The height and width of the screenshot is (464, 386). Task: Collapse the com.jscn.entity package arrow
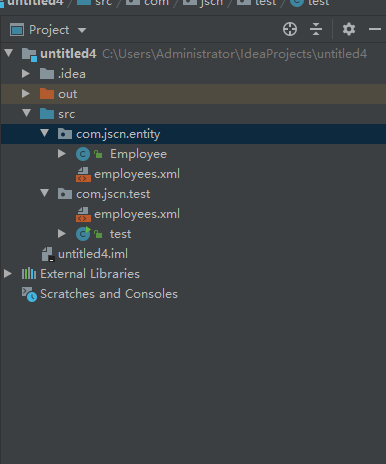click(x=45, y=133)
